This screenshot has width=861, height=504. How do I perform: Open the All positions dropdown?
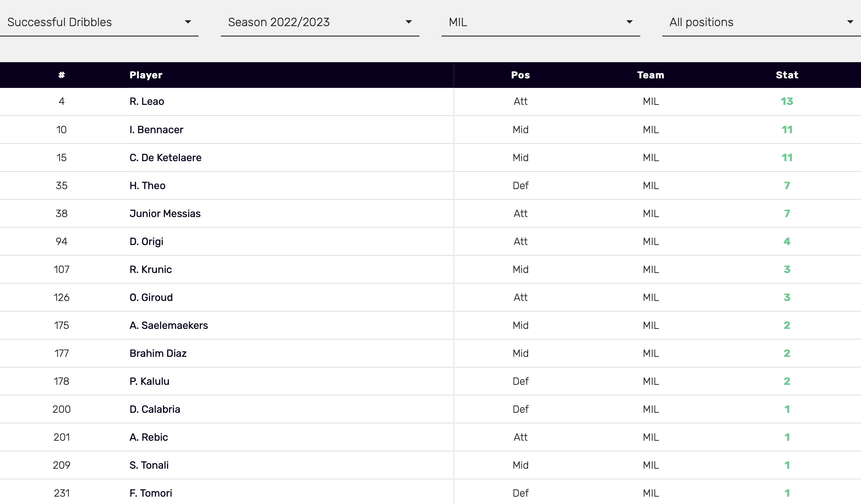click(x=762, y=22)
